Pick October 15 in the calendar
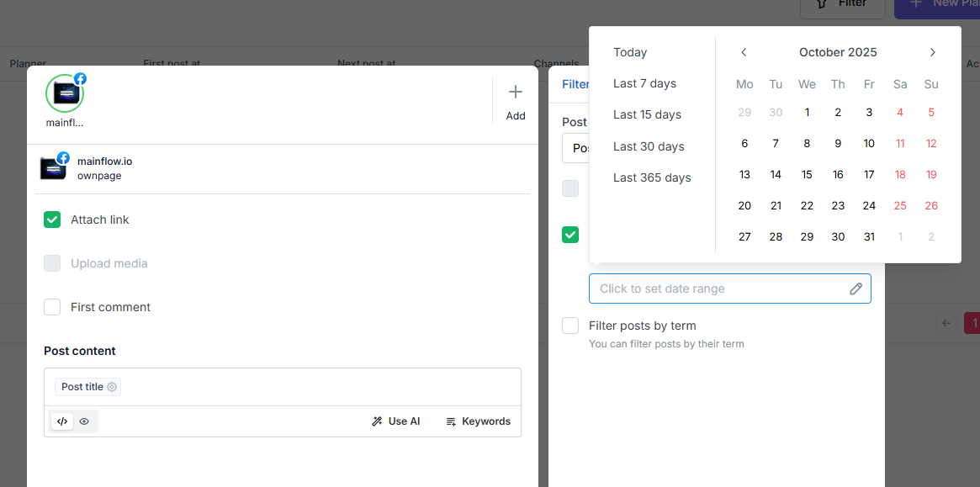This screenshot has height=487, width=980. pos(807,174)
